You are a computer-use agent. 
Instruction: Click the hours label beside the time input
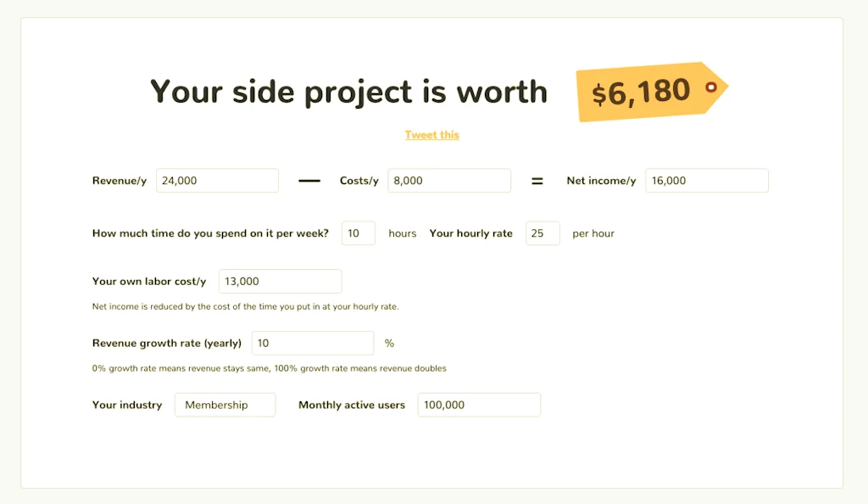tap(402, 232)
